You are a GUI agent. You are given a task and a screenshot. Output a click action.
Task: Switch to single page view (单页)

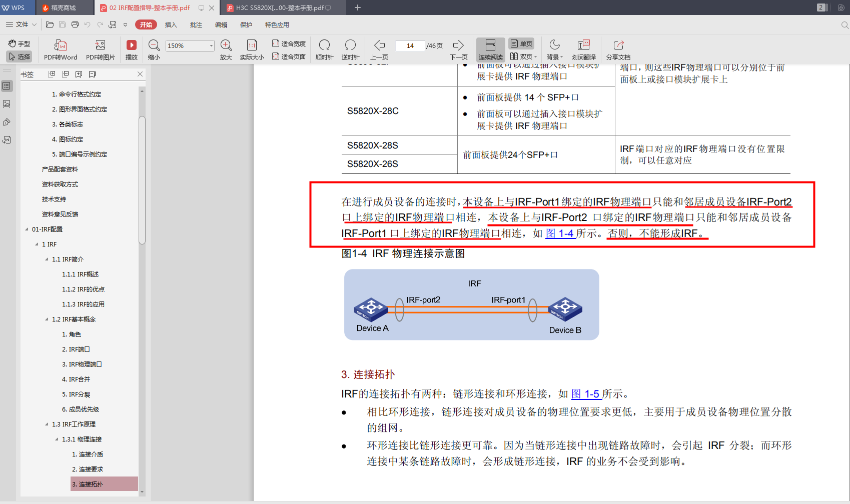click(521, 43)
